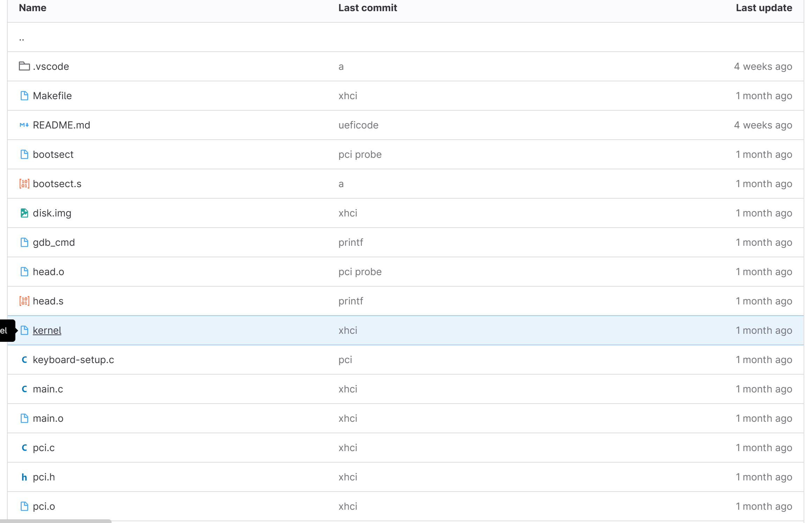Open the 'pci probe' commit for bootsect
The height and width of the screenshot is (523, 812).
click(360, 154)
